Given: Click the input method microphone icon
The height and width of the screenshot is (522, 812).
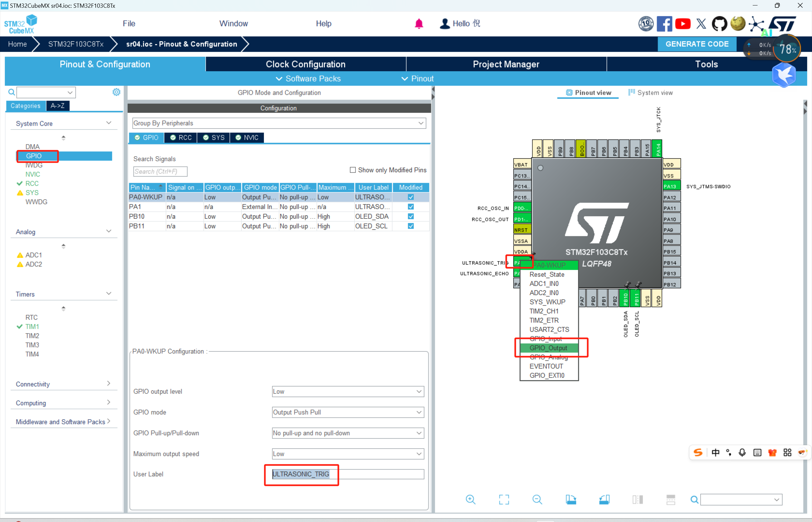Looking at the screenshot, I should 742,452.
